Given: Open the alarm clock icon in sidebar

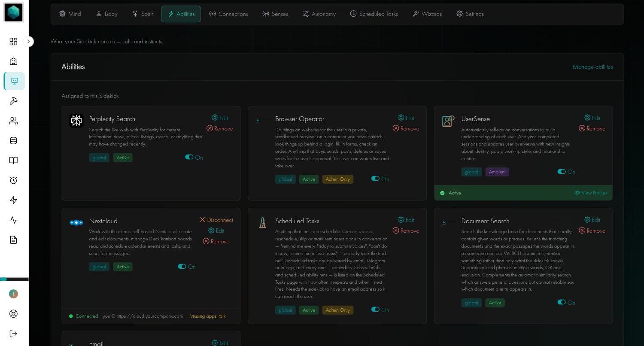Looking at the screenshot, I should (x=13, y=180).
